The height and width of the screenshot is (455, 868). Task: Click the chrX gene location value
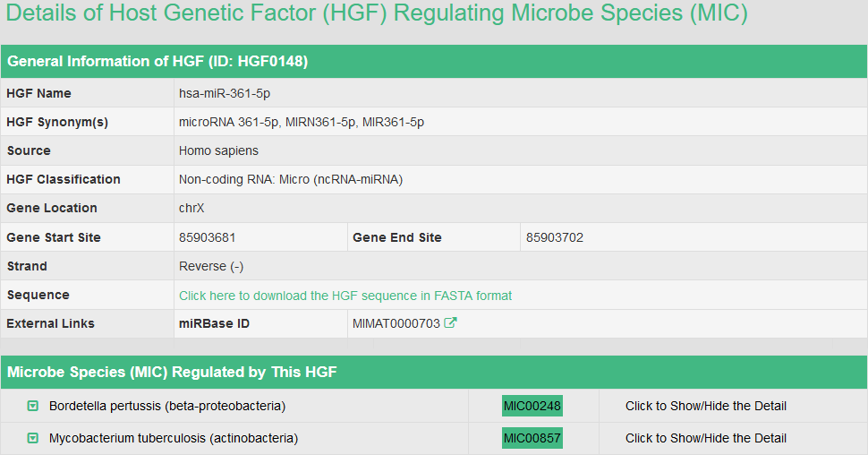191,208
